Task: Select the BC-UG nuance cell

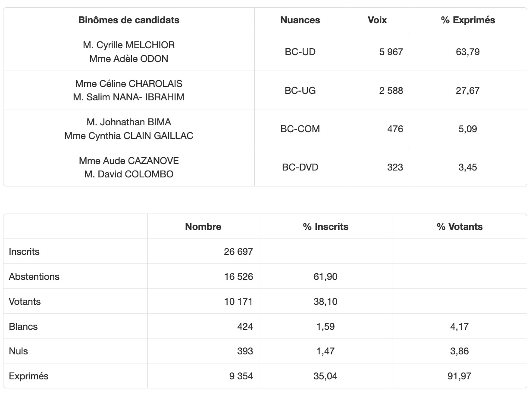Action: click(x=300, y=90)
